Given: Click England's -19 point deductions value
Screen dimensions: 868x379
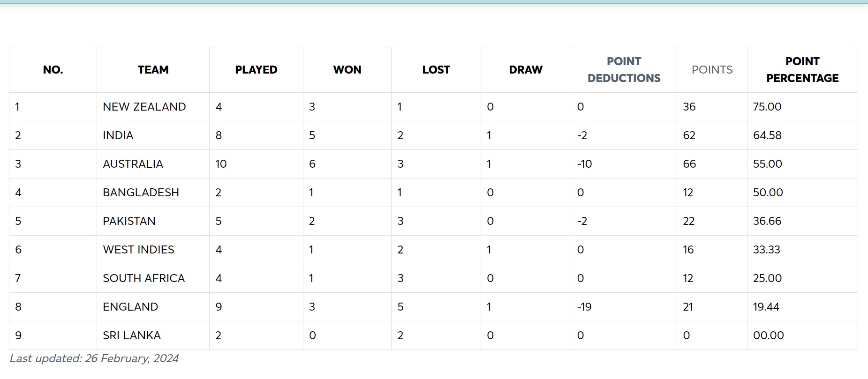Looking at the screenshot, I should [x=584, y=307].
